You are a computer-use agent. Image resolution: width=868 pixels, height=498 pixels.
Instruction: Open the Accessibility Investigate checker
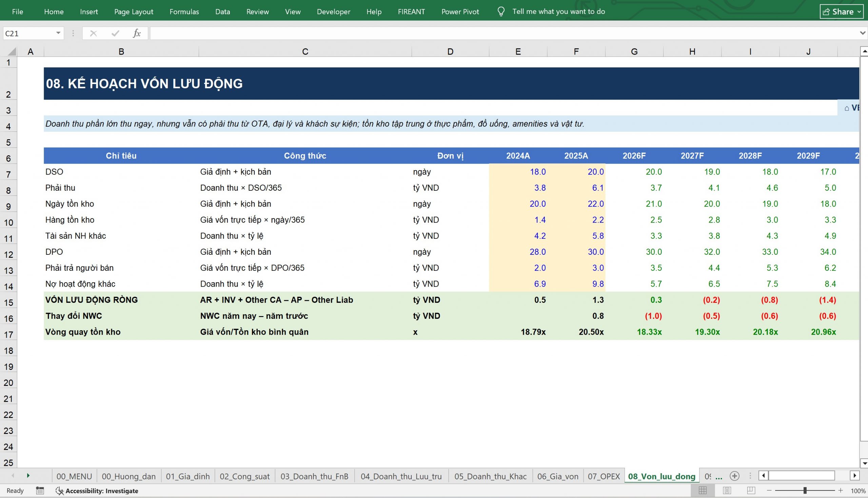[97, 491]
